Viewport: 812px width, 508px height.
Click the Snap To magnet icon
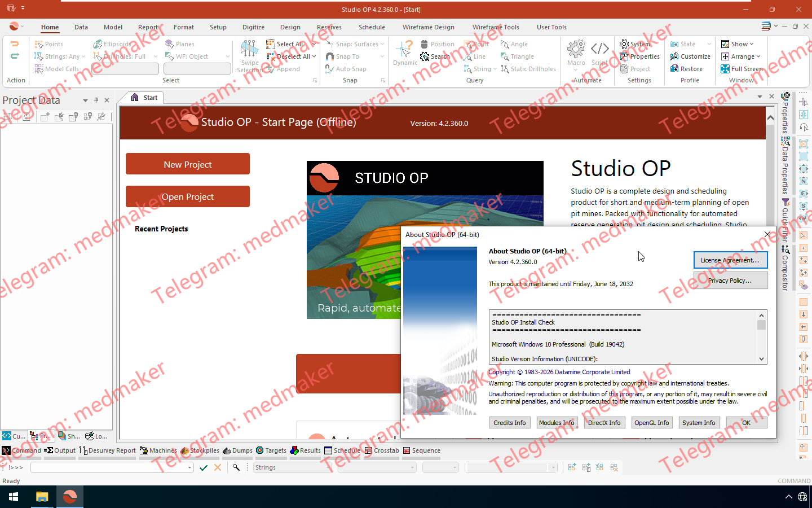click(x=330, y=56)
